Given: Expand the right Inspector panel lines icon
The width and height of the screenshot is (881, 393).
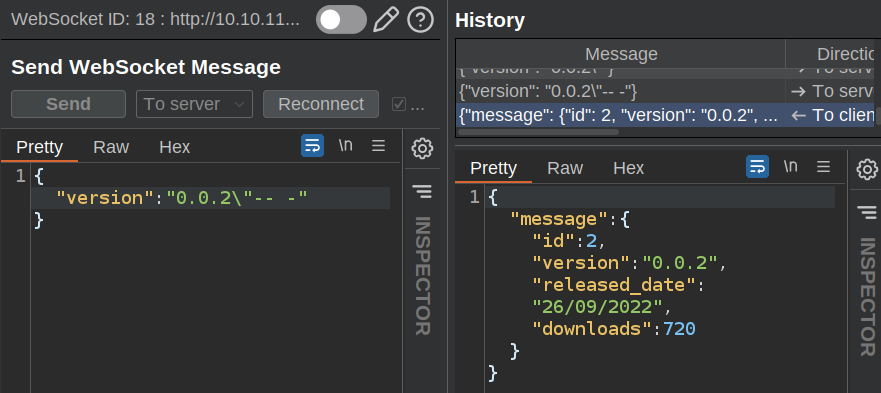Looking at the screenshot, I should 867,212.
